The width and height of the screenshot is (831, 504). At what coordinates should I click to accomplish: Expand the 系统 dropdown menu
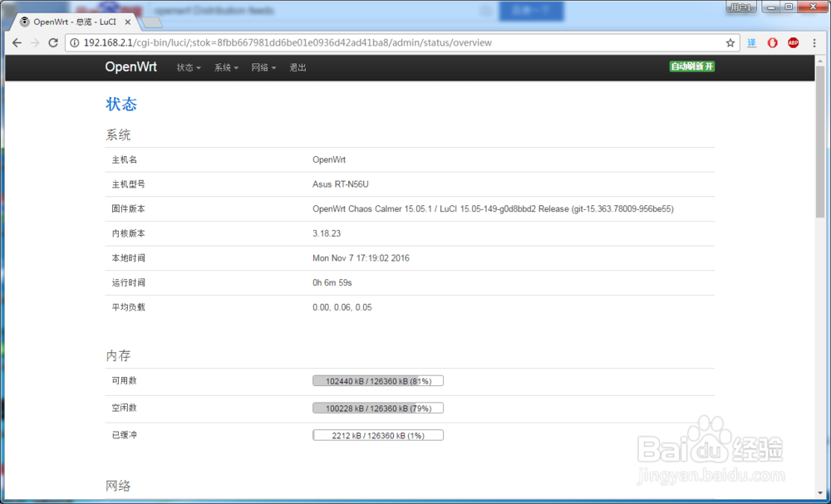coord(226,68)
